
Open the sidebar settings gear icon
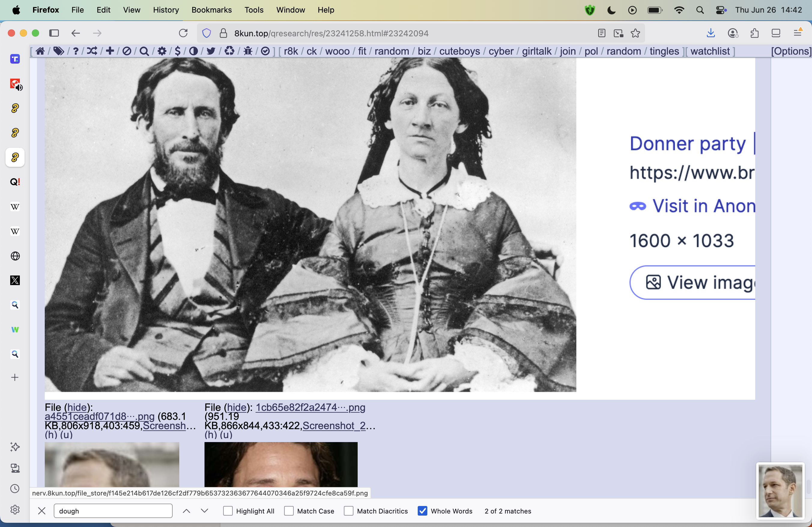(x=15, y=510)
